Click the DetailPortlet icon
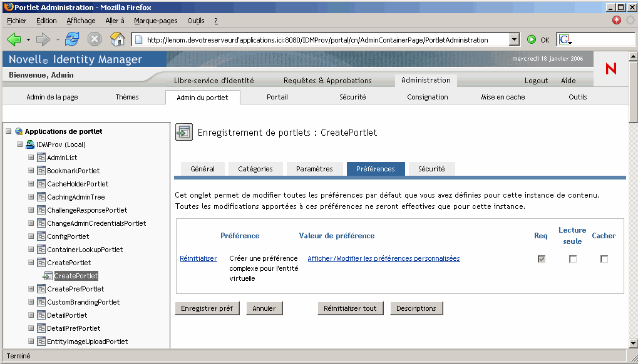Image resolution: width=638 pixels, height=364 pixels. click(x=41, y=315)
